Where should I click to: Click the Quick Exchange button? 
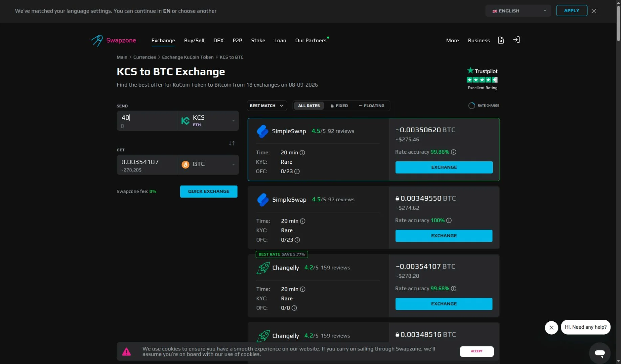(x=209, y=191)
